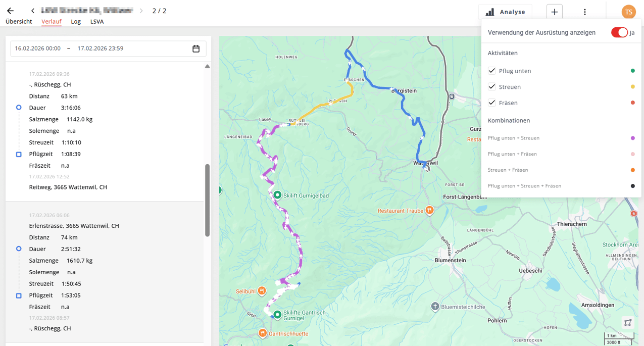Click the 2 / 2 page counter
The width and height of the screenshot is (644, 346).
point(159,11)
